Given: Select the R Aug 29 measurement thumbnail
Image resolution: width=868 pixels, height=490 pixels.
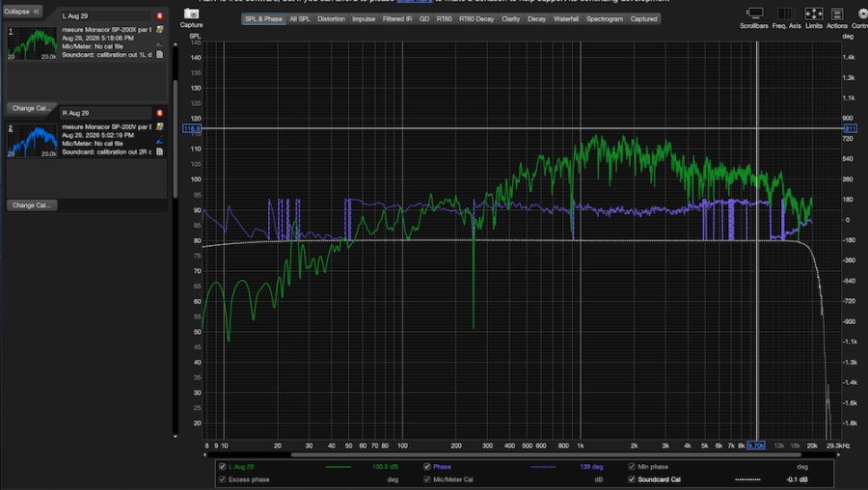Looking at the screenshot, I should point(32,140).
